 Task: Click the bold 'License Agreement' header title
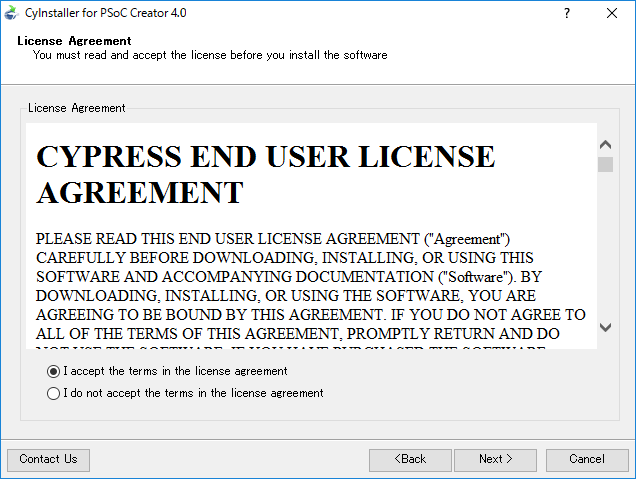(74, 41)
